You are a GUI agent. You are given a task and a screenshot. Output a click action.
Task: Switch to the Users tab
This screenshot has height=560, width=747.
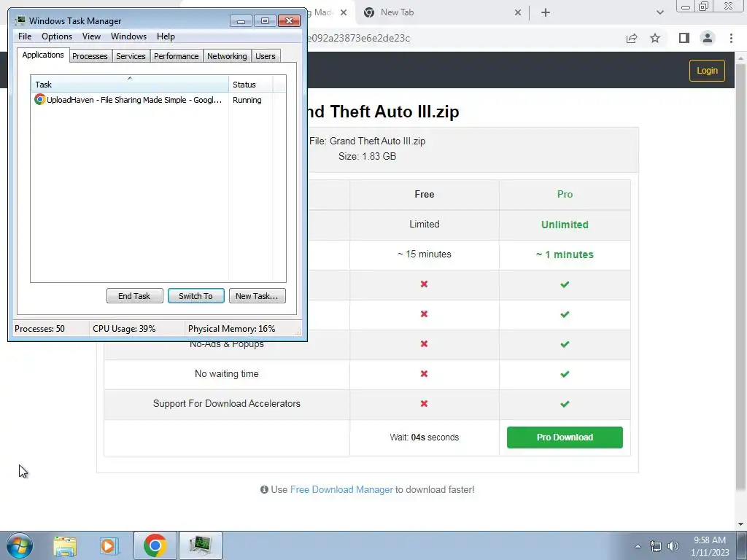tap(266, 56)
